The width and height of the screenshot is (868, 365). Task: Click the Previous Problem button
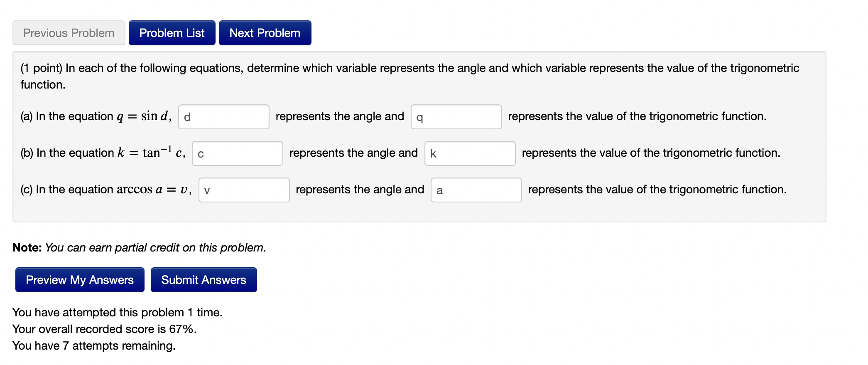[x=69, y=33]
